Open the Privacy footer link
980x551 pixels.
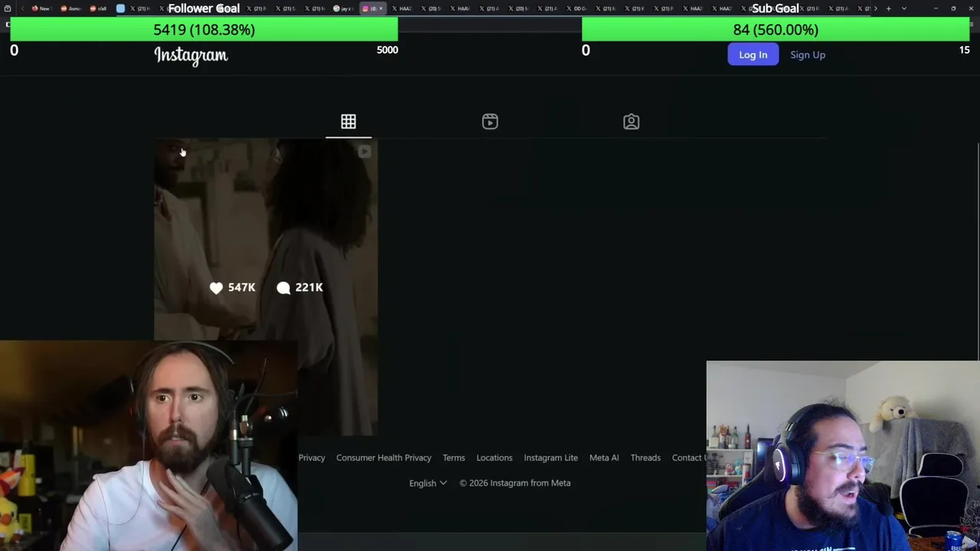coord(312,458)
